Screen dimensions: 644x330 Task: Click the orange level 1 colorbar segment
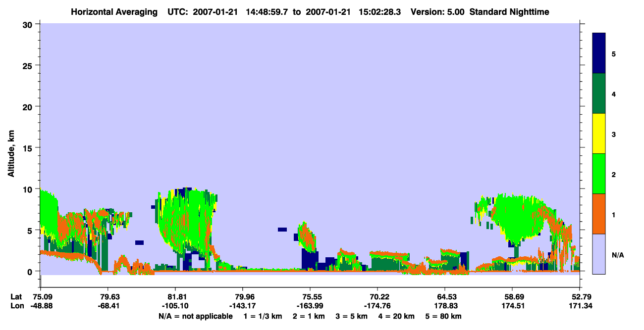[x=599, y=214]
